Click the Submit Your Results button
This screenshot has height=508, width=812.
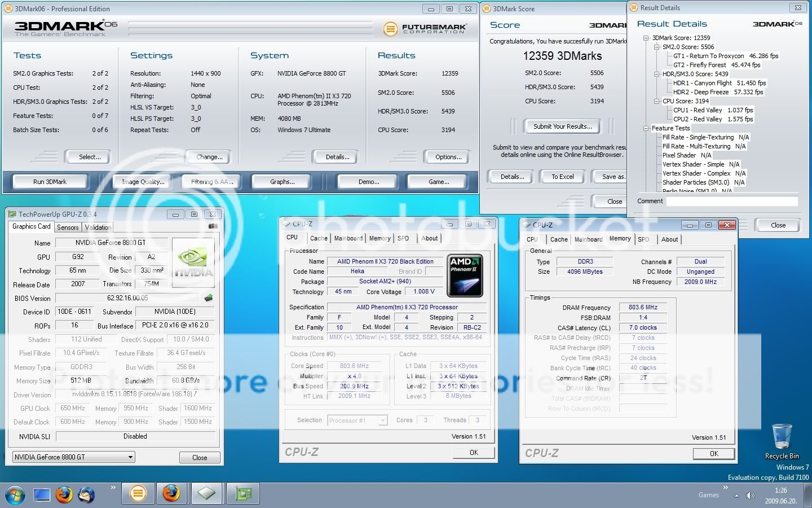(x=562, y=126)
